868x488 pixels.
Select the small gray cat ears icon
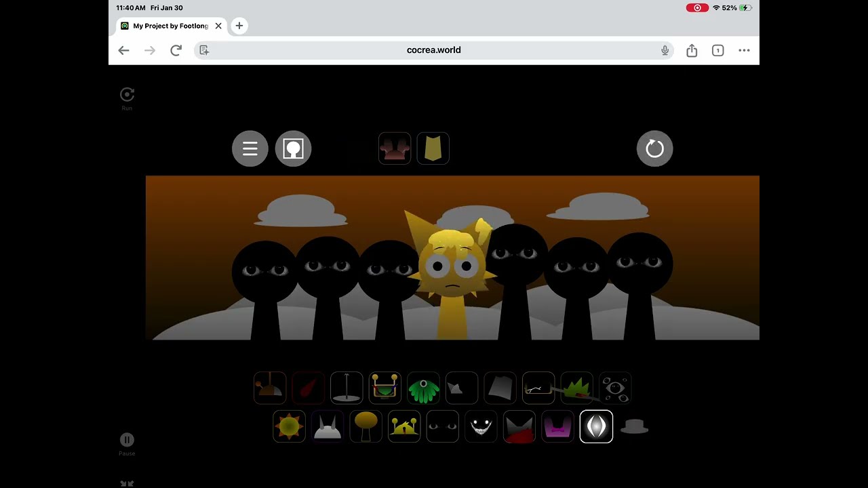(x=462, y=388)
